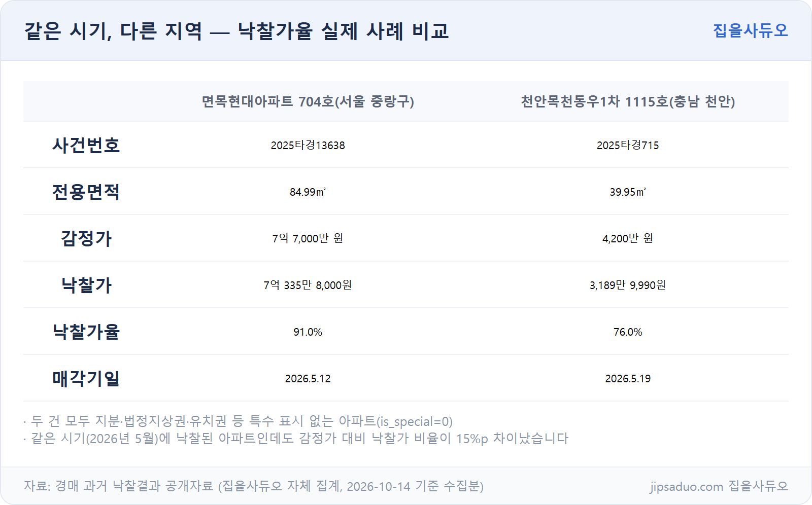Viewport: 812px width, 505px height.
Task: Select the 낙찰가율 row label
Action: [86, 332]
